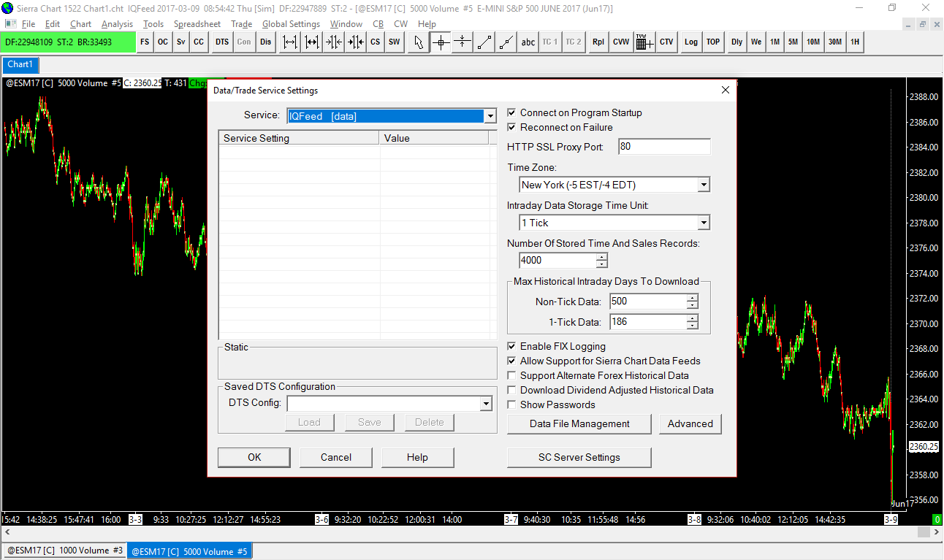
Task: Check the Show Passwords box
Action: tap(512, 405)
